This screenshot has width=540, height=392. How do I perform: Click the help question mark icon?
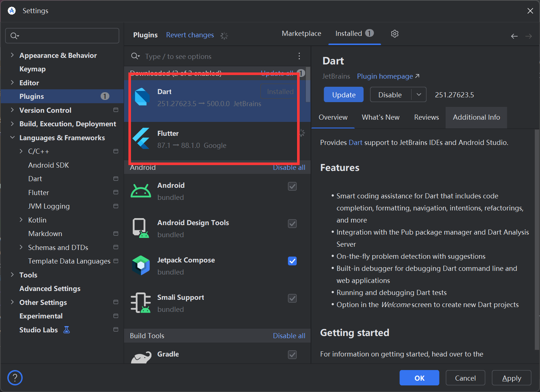pos(15,378)
